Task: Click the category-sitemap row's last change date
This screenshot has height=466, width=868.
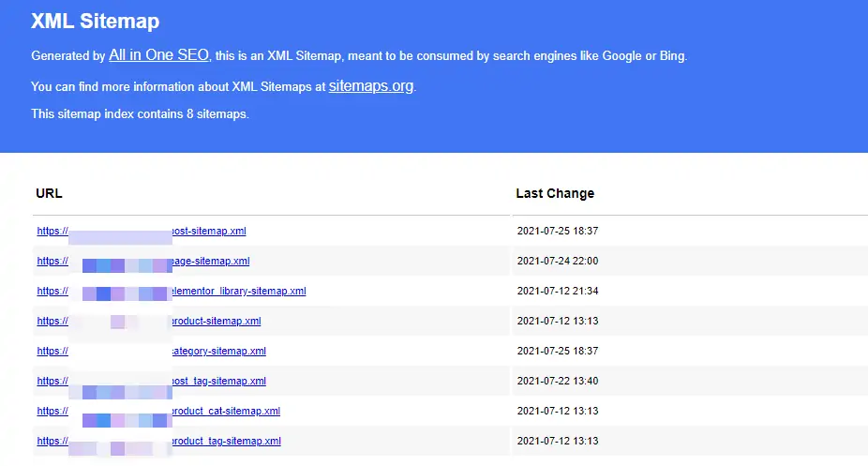Action: 557,351
